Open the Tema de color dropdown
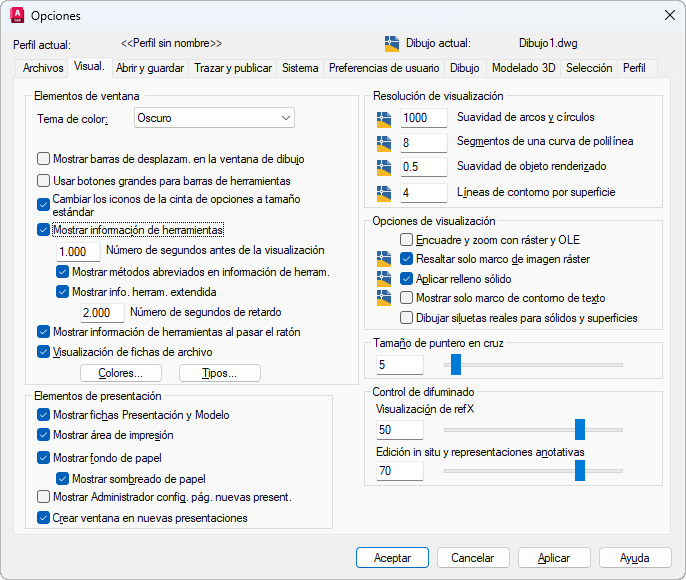The height and width of the screenshot is (580, 686). click(214, 118)
